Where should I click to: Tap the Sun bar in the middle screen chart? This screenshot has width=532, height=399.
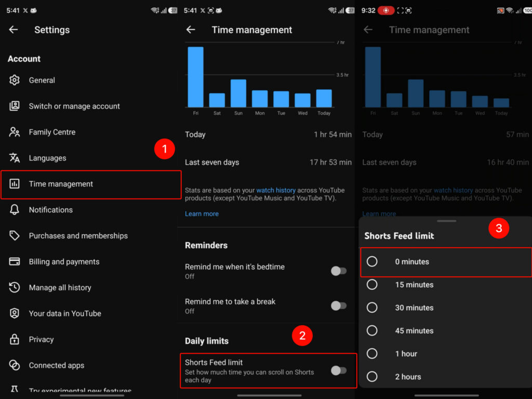pyautogui.click(x=238, y=94)
